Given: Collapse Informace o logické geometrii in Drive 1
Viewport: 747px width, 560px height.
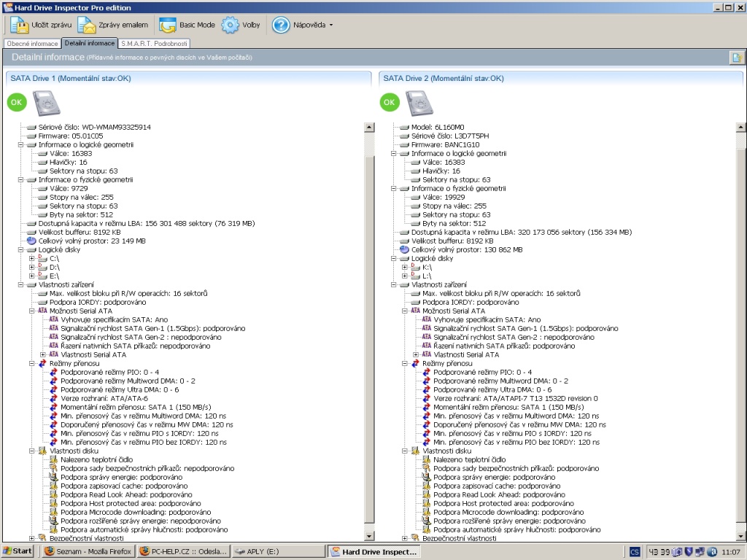Looking at the screenshot, I should tap(20, 144).
